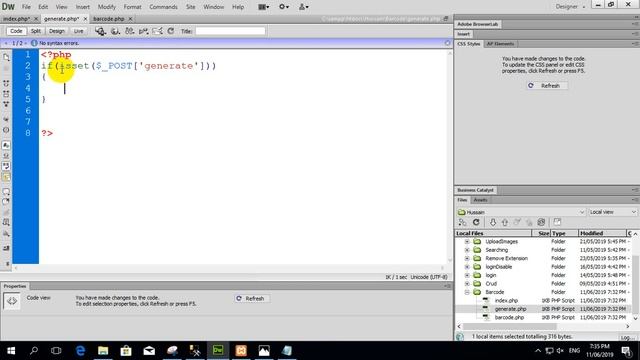The height and width of the screenshot is (360, 640).
Task: Click the Collapse Full Tag coding toolbar icon
Action: pyautogui.click(x=6, y=83)
